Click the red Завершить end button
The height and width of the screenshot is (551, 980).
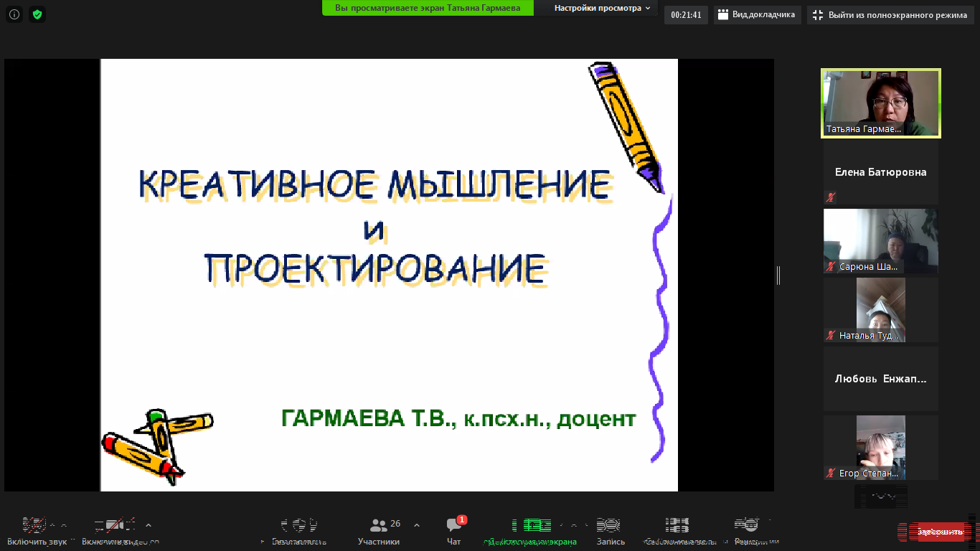[939, 532]
